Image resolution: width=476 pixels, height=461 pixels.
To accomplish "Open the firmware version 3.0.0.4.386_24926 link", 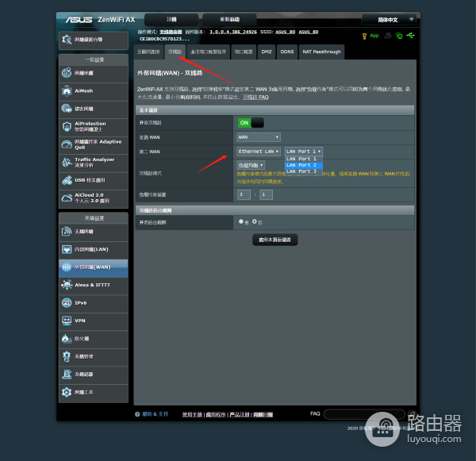I will [x=233, y=32].
